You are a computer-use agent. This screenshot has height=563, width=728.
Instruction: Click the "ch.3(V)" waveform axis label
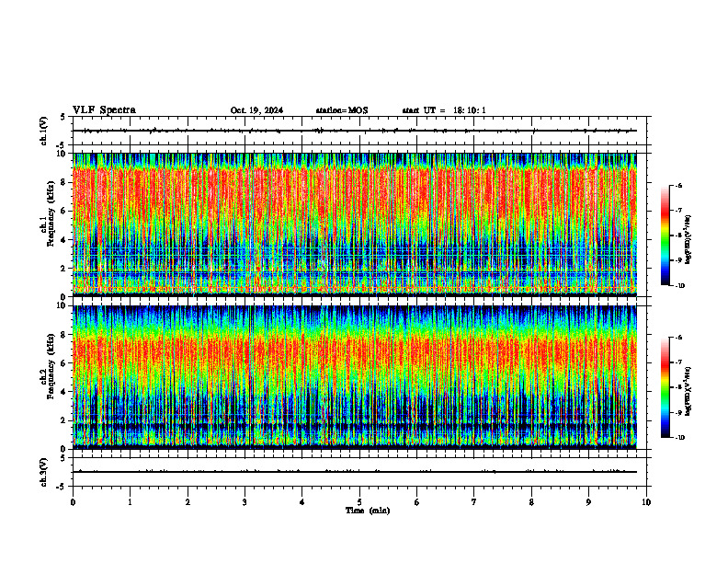43,472
